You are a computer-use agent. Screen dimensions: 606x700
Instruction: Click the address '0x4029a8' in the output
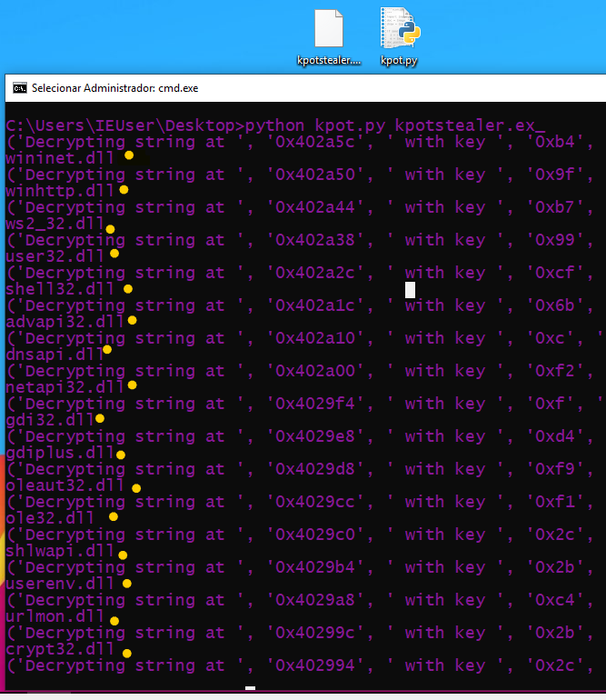click(315, 600)
